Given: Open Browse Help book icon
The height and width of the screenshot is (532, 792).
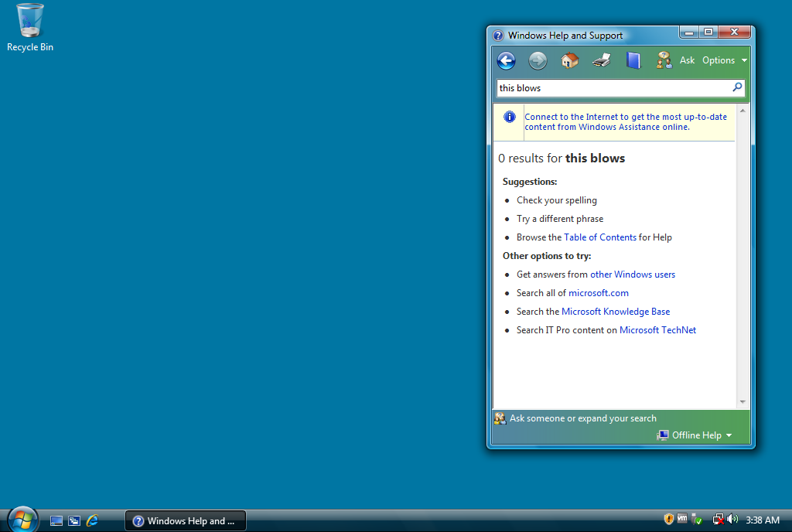Looking at the screenshot, I should click(633, 60).
